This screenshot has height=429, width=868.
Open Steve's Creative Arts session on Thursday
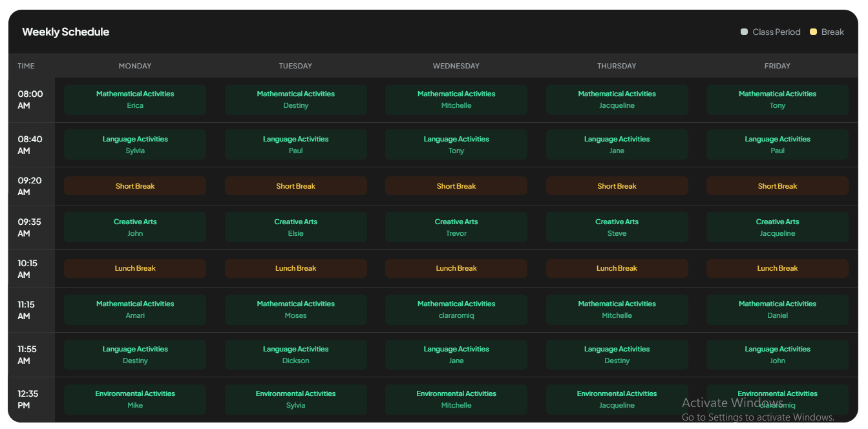pyautogui.click(x=617, y=227)
